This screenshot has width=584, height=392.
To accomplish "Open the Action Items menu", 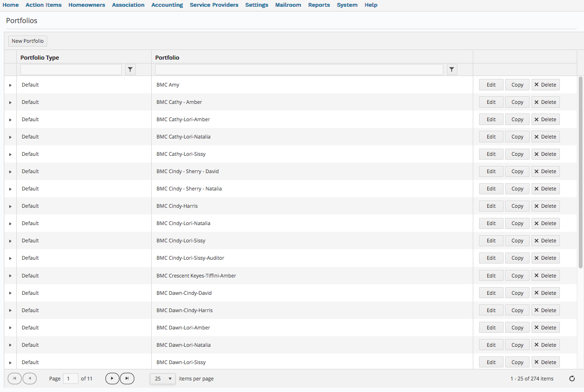I will click(x=44, y=5).
